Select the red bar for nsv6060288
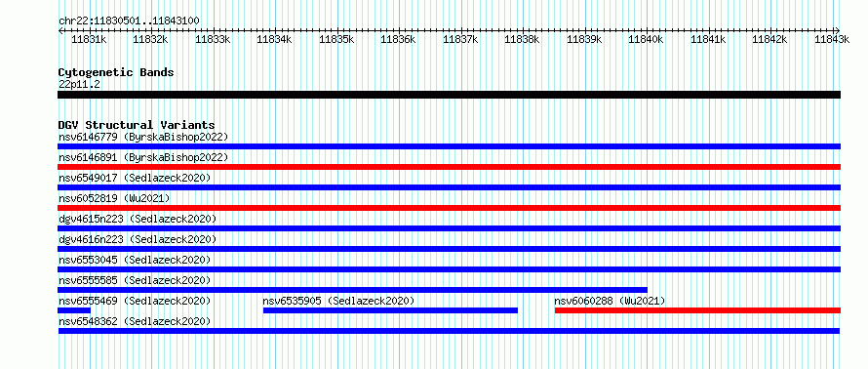 pyautogui.click(x=697, y=310)
